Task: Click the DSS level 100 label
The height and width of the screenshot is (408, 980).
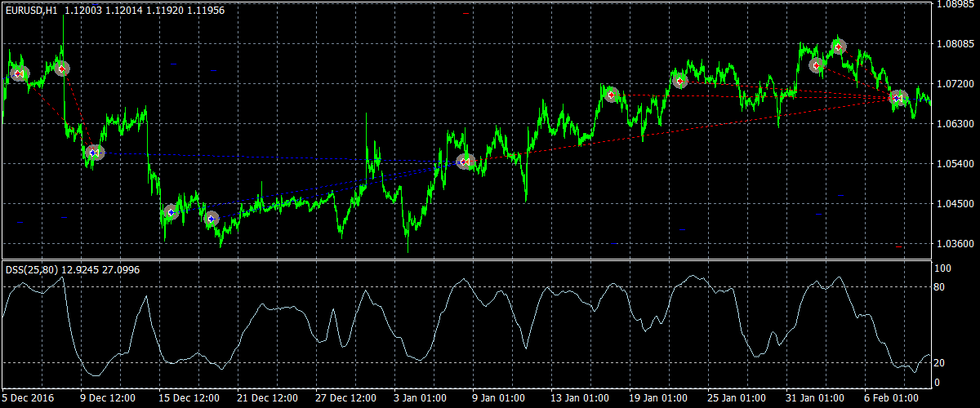Action: click(x=942, y=268)
